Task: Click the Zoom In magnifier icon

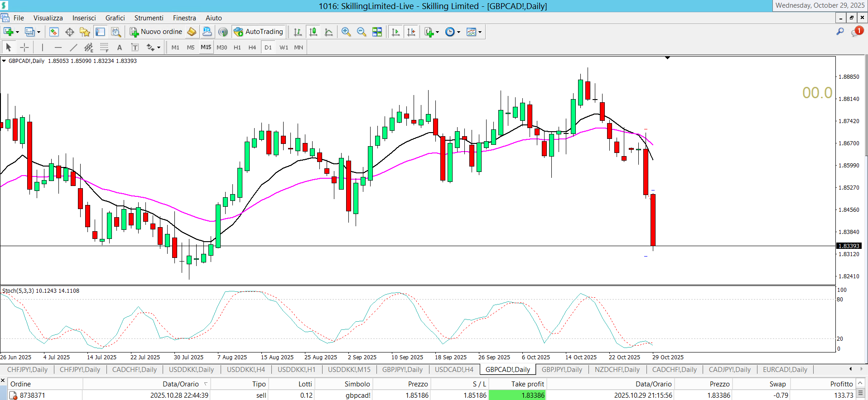Action: tap(346, 32)
